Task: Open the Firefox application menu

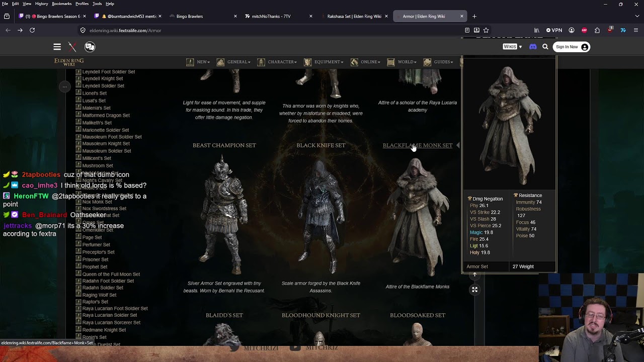Action: (x=636, y=30)
